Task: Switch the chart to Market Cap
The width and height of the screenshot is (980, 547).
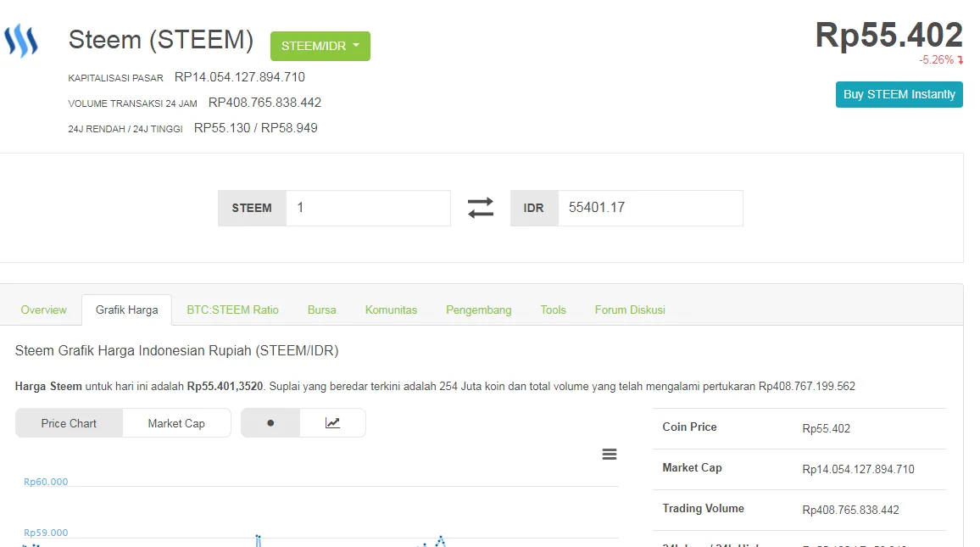Action: pyautogui.click(x=176, y=423)
